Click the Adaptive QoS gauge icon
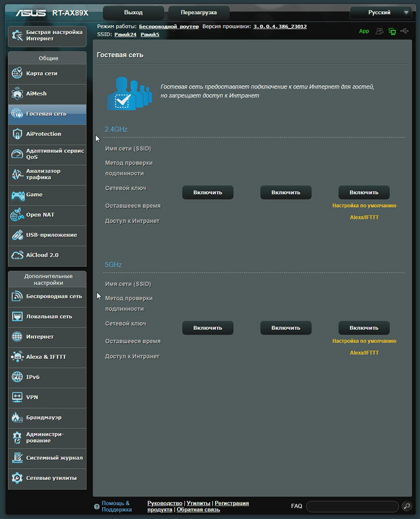420x519 pixels. (x=17, y=154)
